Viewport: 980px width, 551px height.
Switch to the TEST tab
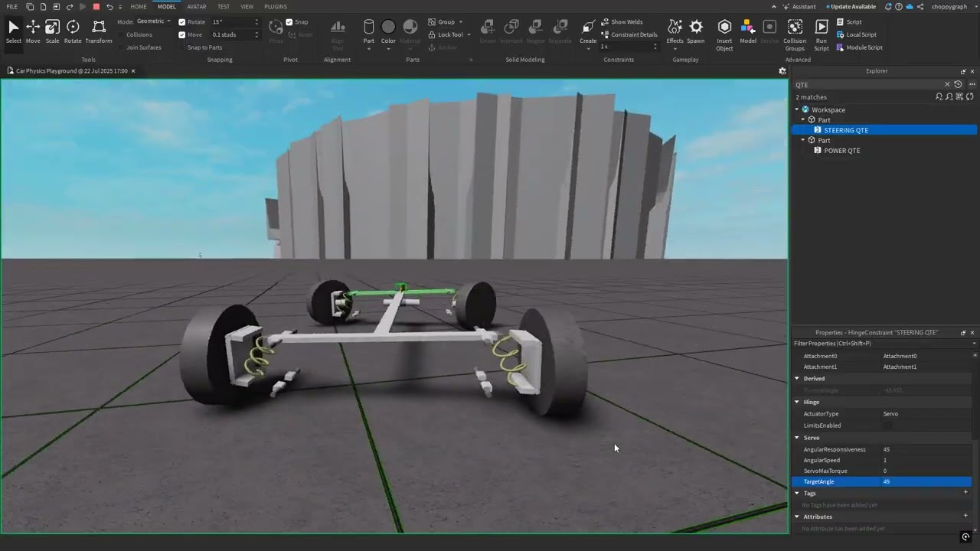click(224, 7)
